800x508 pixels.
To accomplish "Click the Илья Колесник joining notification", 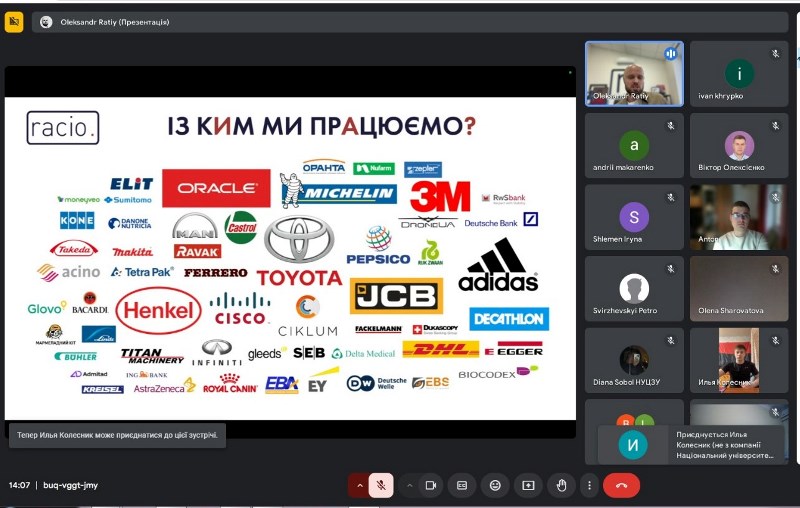I will click(691, 445).
